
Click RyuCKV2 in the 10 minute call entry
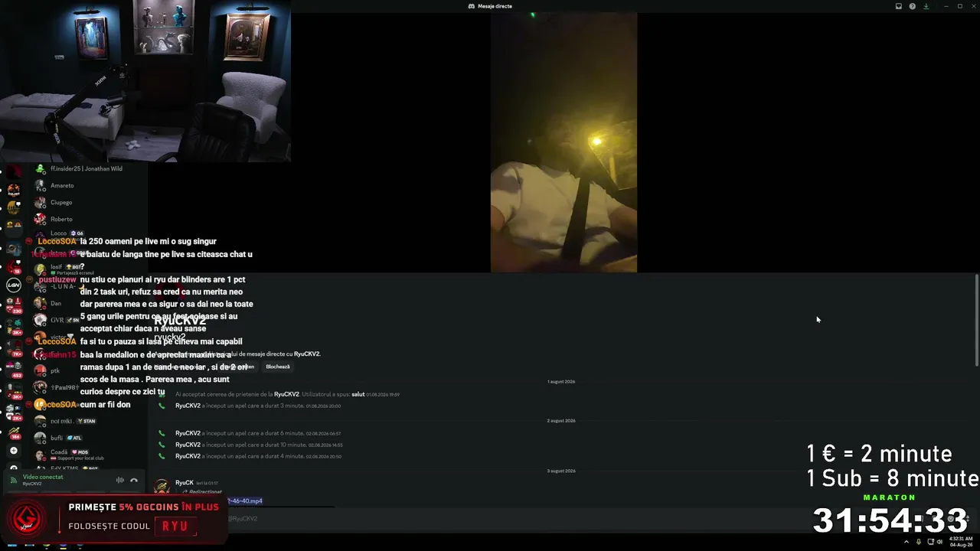click(x=188, y=445)
